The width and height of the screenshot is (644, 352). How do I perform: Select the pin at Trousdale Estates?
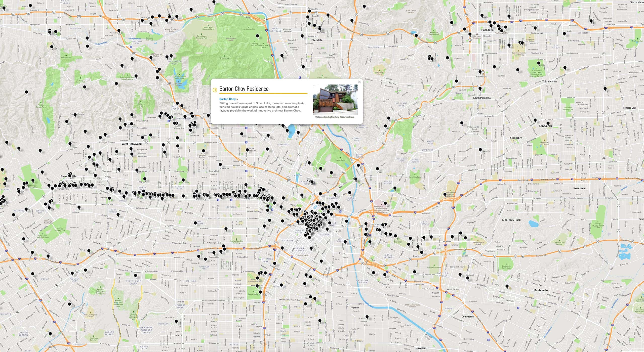click(x=75, y=115)
